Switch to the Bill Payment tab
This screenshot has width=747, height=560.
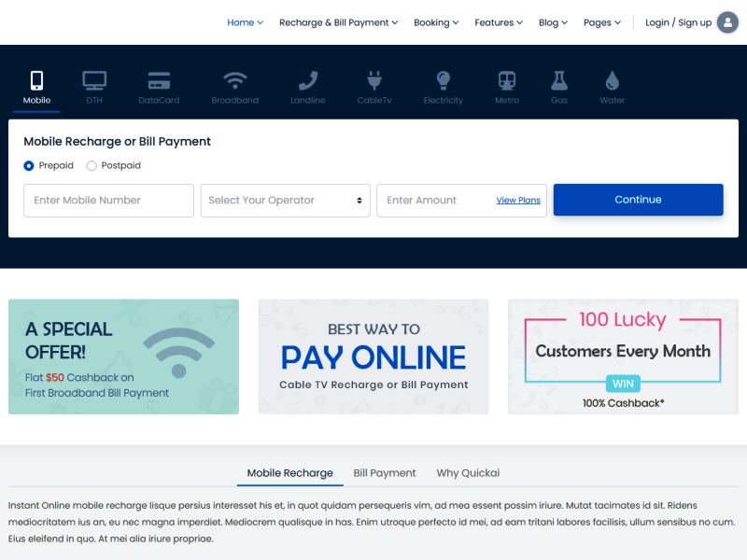pyautogui.click(x=385, y=473)
